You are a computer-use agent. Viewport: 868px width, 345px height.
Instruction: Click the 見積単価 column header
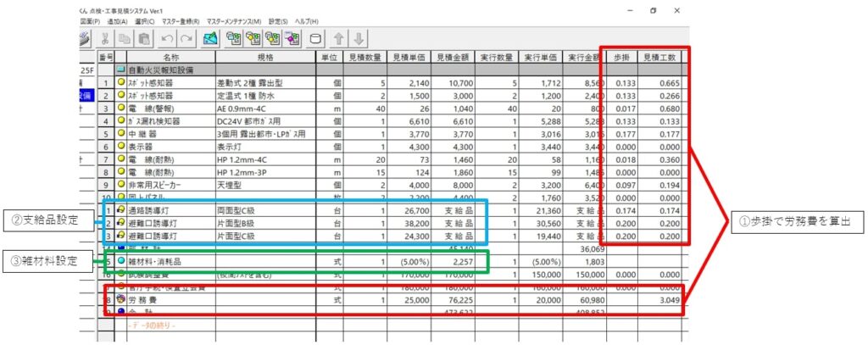tap(409, 57)
